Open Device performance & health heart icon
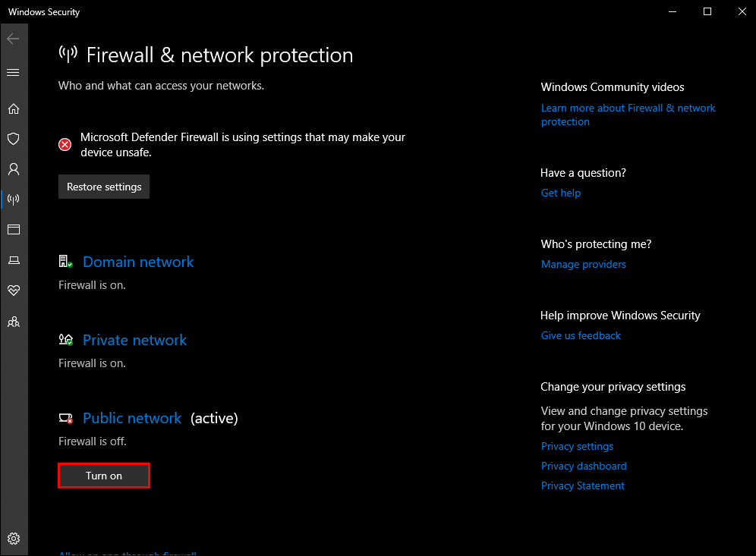 coord(14,290)
